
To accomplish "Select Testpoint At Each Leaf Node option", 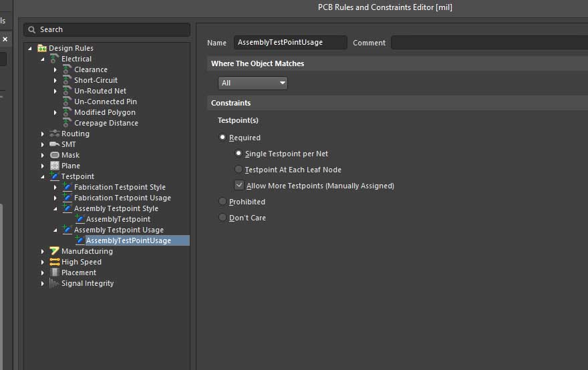I will pos(239,170).
